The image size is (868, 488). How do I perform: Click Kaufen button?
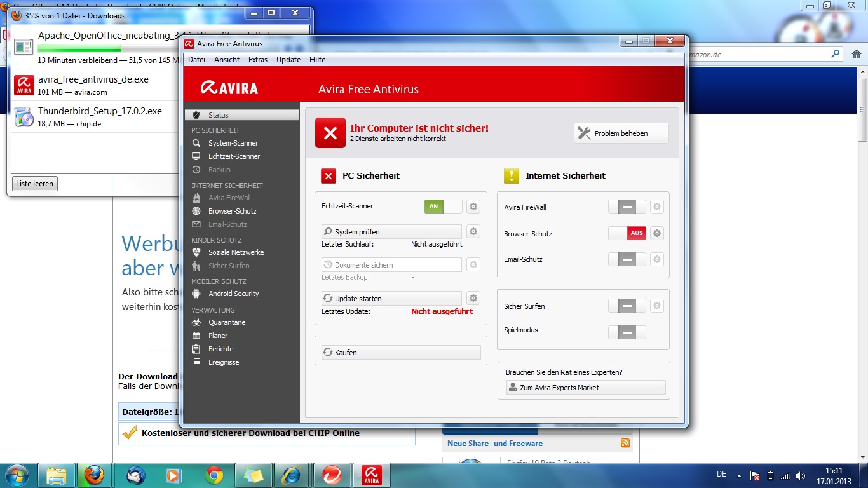(x=401, y=353)
